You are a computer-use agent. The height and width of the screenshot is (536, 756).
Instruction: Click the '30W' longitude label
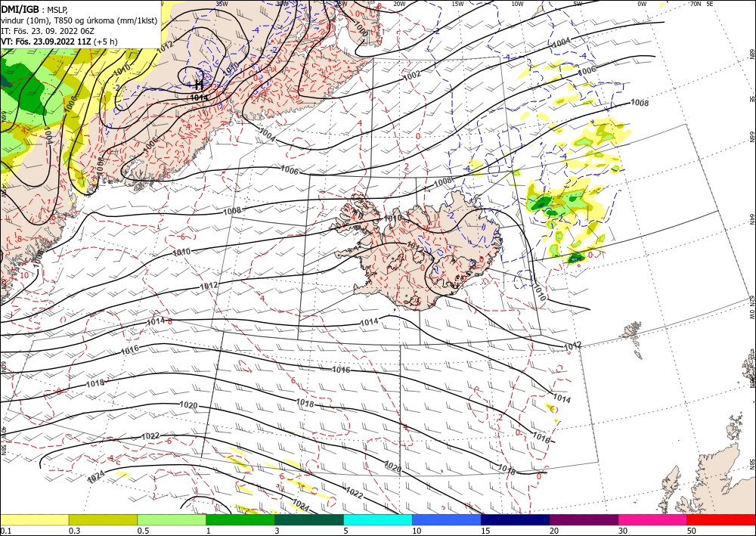point(282,3)
